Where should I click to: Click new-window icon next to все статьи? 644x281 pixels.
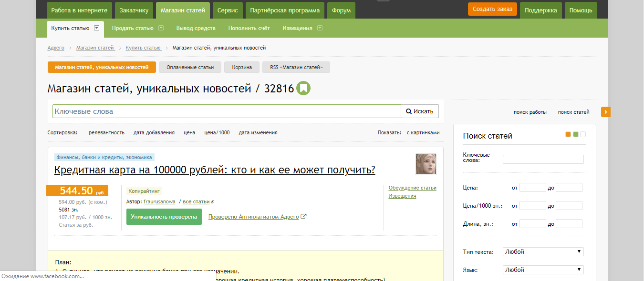click(213, 202)
